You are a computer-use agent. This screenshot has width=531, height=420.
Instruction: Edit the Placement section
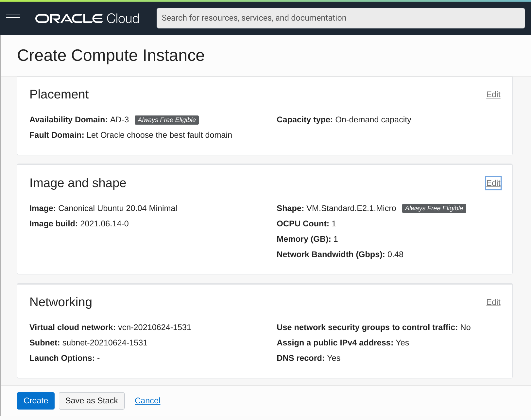493,95
